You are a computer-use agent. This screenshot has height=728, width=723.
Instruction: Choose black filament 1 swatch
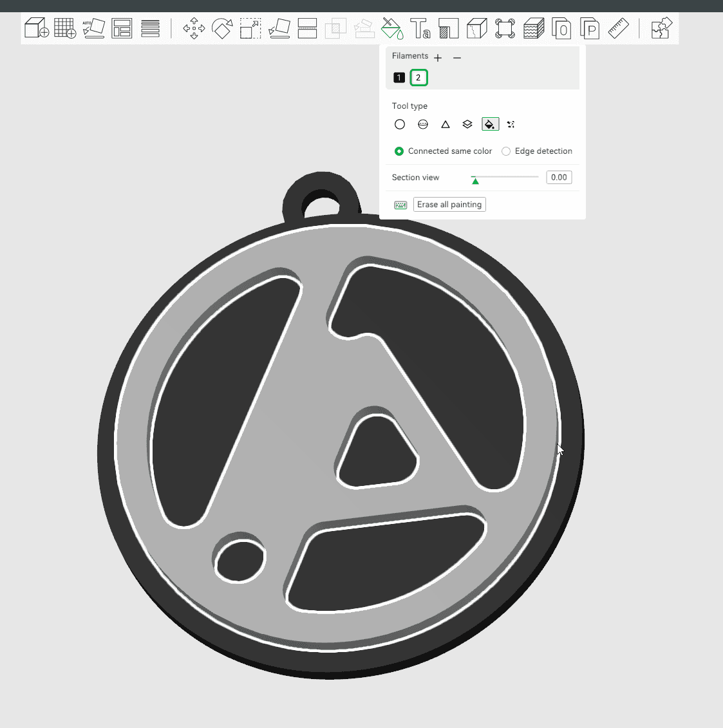pos(399,77)
